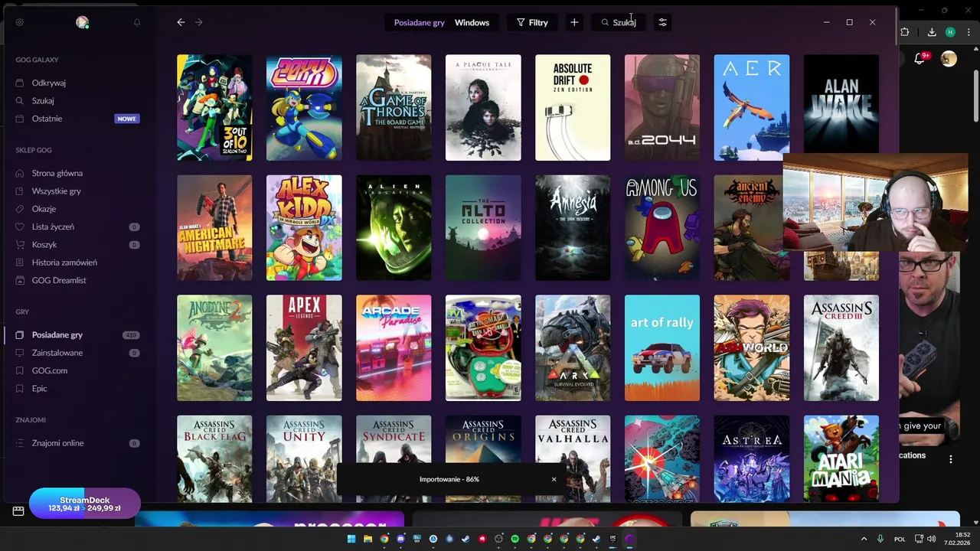Viewport: 980px width, 551px height.
Task: Click the forward navigation arrow
Action: click(x=199, y=22)
